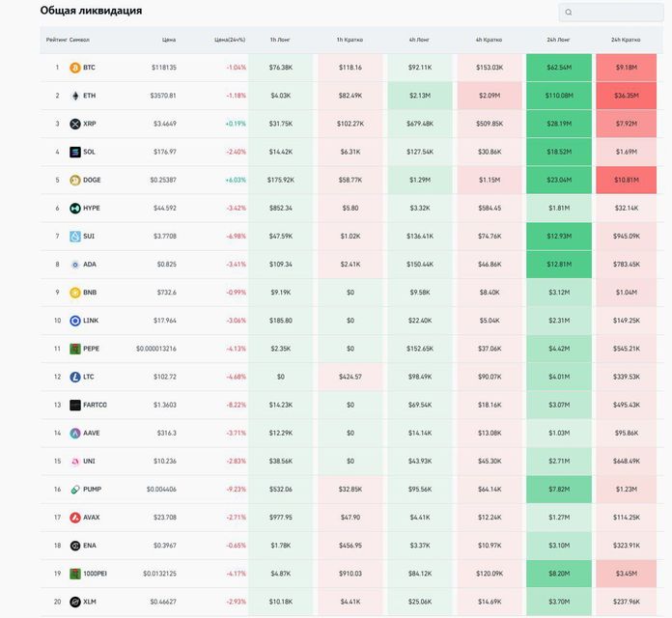672x618 pixels.
Task: Click AVAX 4h short cell $12.24K
Action: pos(490,518)
